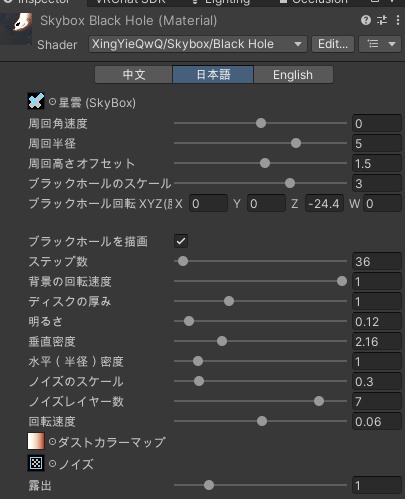This screenshot has width=405, height=499.
Task: Click the ブラックホールのスケール value field showing 3
Action: 377,184
